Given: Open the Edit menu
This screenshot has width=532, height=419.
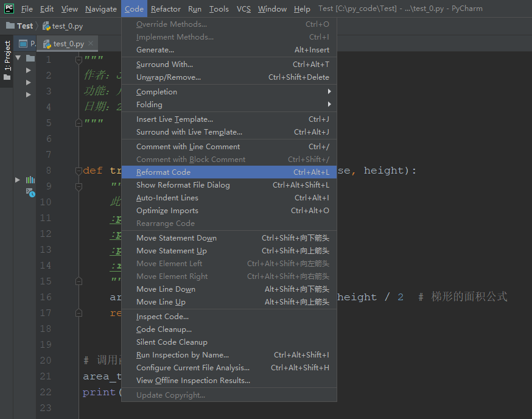Looking at the screenshot, I should [x=47, y=9].
